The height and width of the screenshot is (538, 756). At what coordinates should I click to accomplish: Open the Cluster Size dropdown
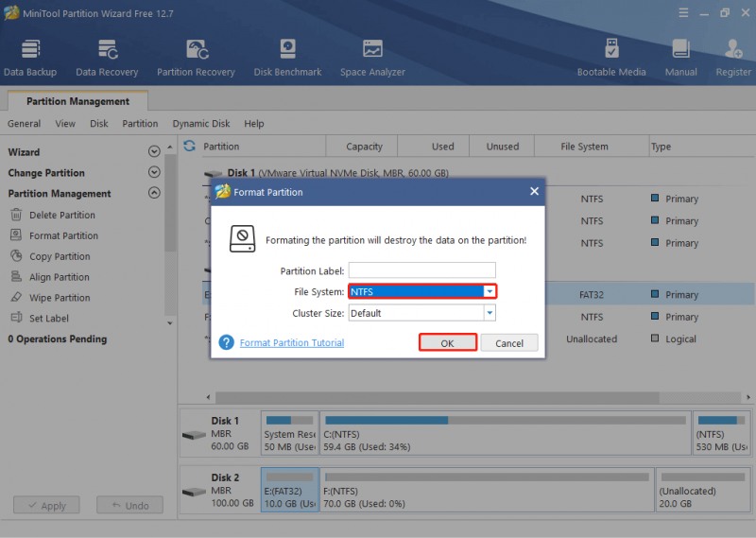490,313
